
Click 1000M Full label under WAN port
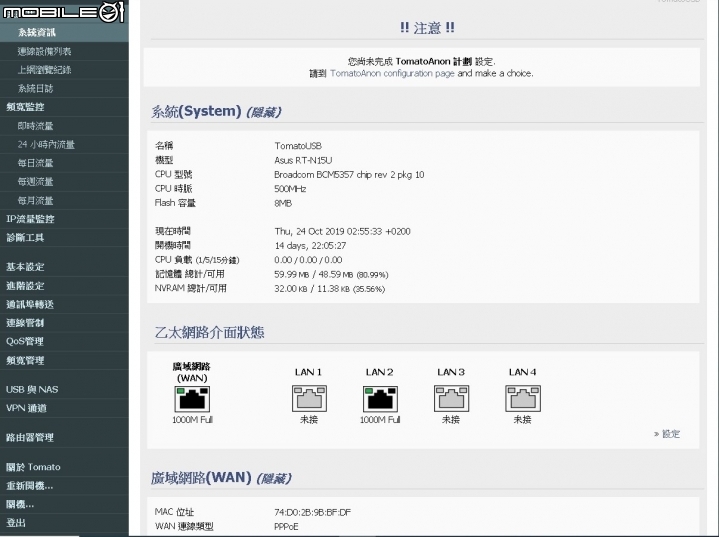point(192,420)
